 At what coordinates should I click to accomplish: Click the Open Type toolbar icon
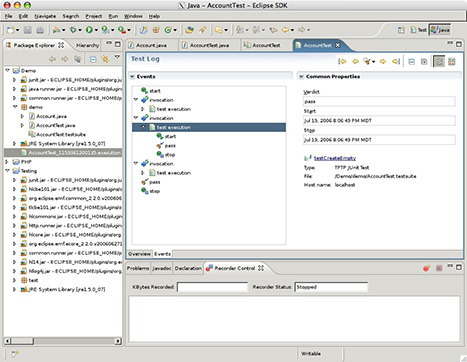click(x=189, y=30)
